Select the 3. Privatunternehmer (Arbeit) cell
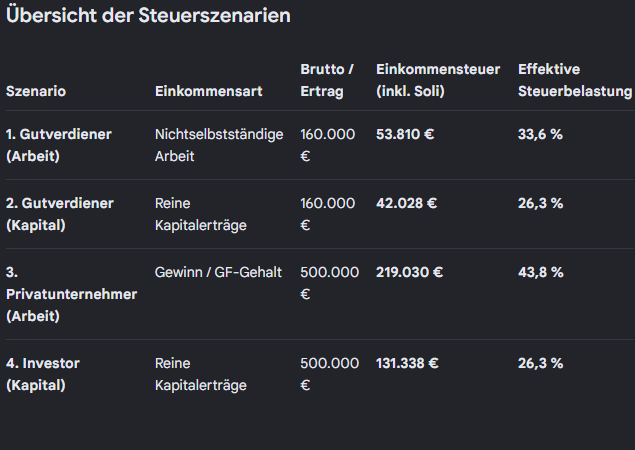The image size is (635, 450). (x=71, y=294)
